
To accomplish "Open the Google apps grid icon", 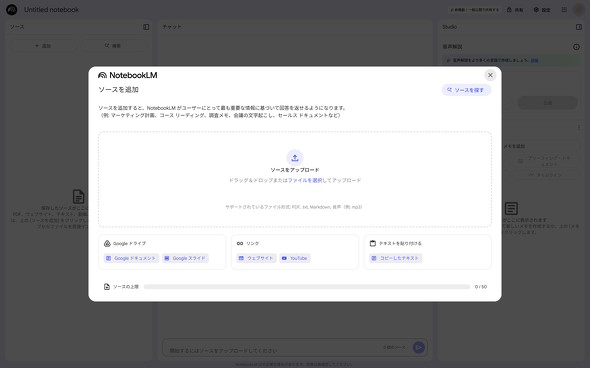I will point(564,10).
